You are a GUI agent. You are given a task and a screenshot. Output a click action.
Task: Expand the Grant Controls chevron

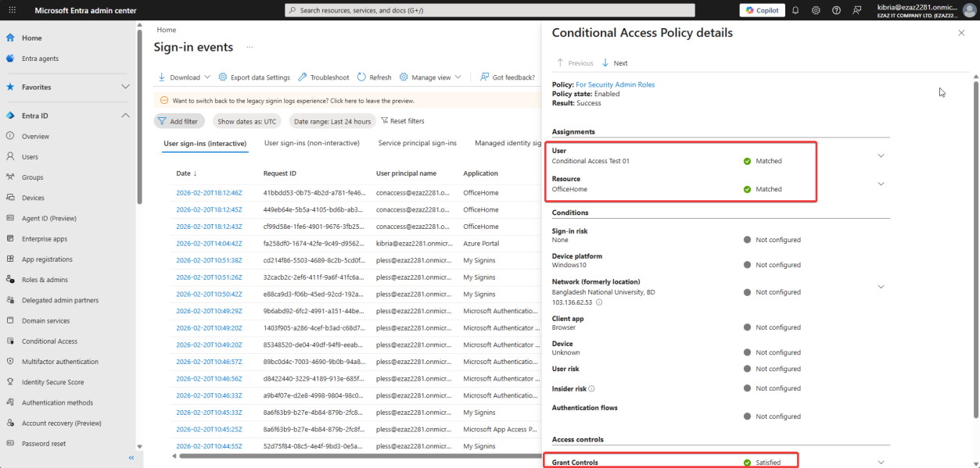point(881,462)
